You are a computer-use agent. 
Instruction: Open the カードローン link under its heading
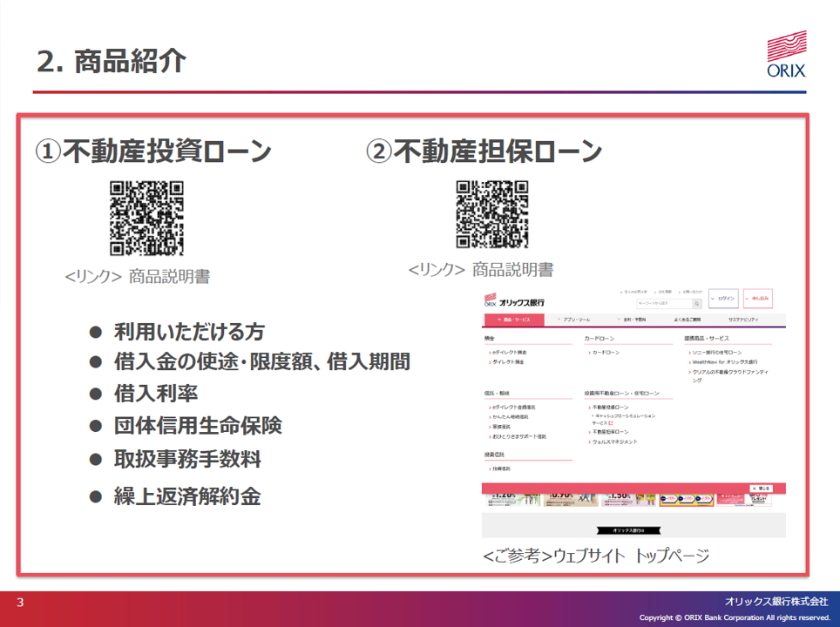point(604,353)
